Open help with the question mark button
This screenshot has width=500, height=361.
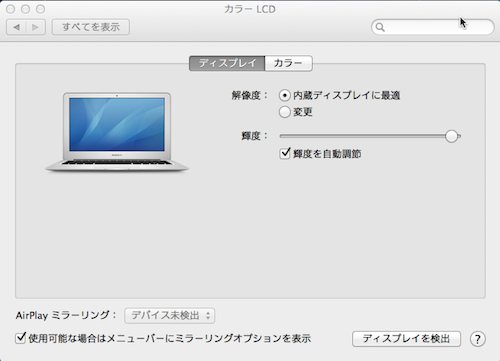[x=477, y=339]
